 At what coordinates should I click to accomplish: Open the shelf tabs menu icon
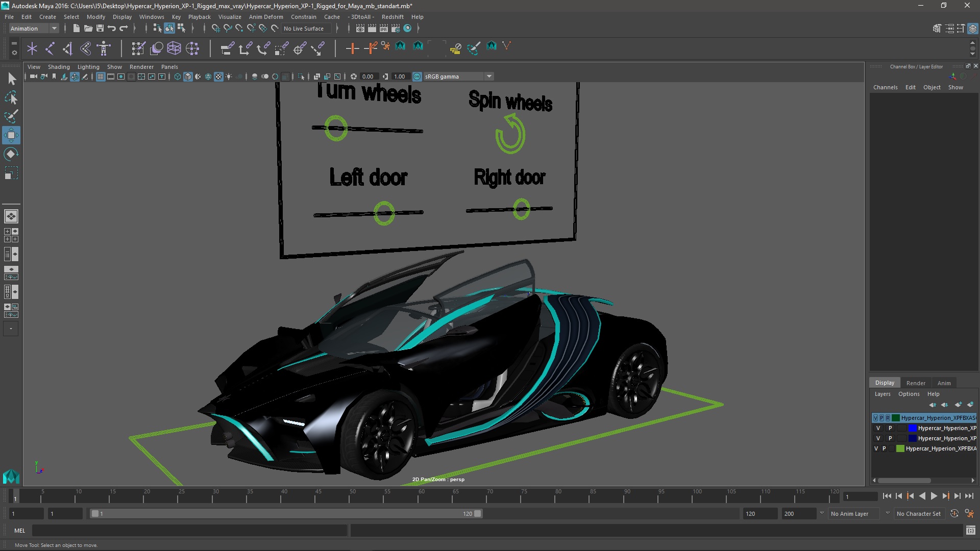pos(14,44)
